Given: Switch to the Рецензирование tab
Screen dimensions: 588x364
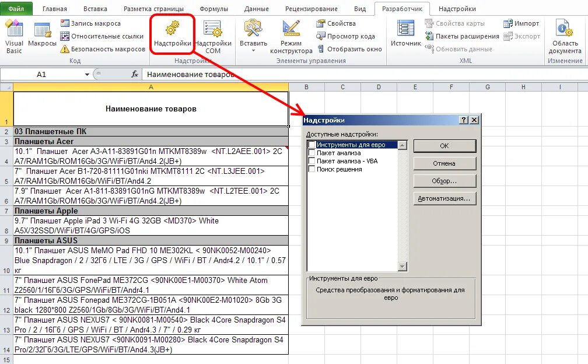Looking at the screenshot, I should [x=311, y=9].
